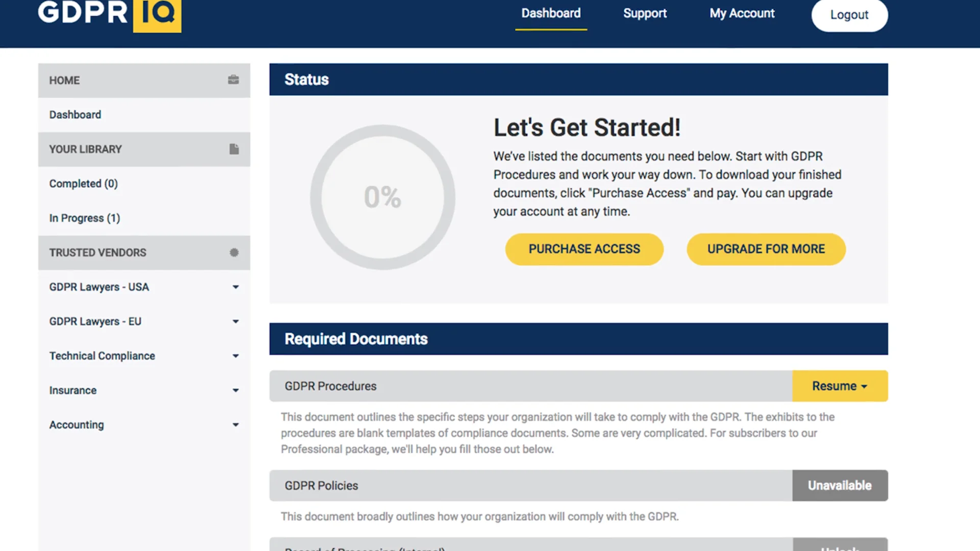Click the briefcase icon beside HOME
The height and width of the screenshot is (551, 980).
(x=233, y=80)
